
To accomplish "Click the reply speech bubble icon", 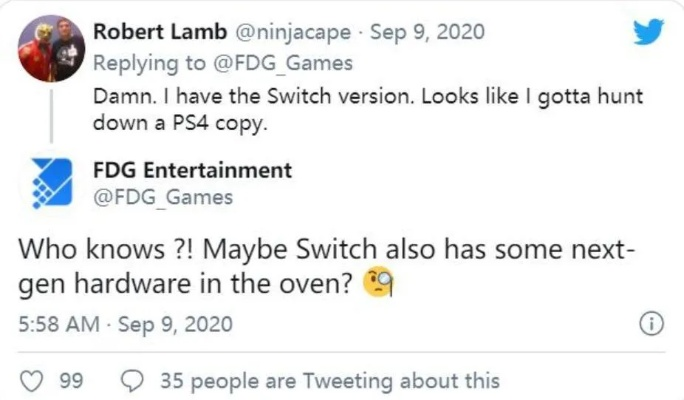I will 131,380.
